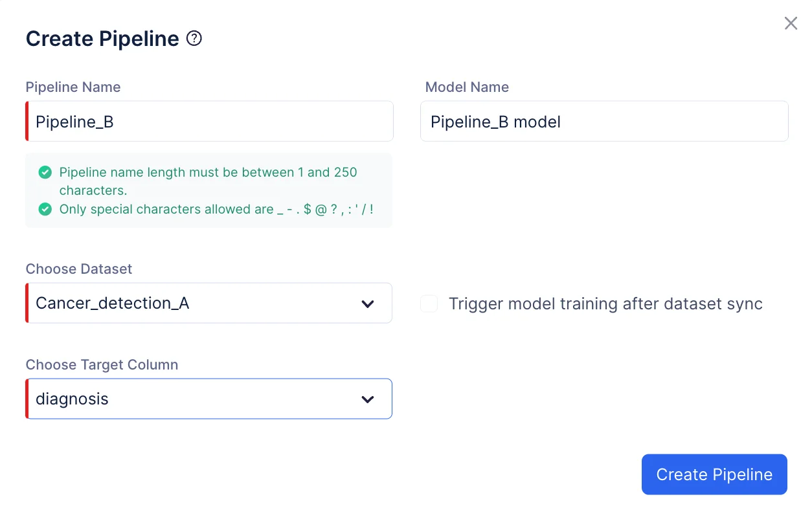Image resolution: width=812 pixels, height=519 pixels.
Task: Click the special characters rule checkmark icon
Action: click(x=45, y=209)
